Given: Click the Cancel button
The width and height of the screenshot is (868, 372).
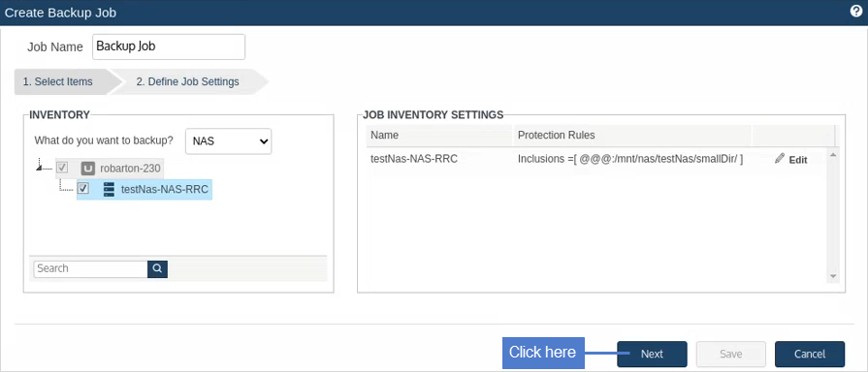Looking at the screenshot, I should pos(810,354).
